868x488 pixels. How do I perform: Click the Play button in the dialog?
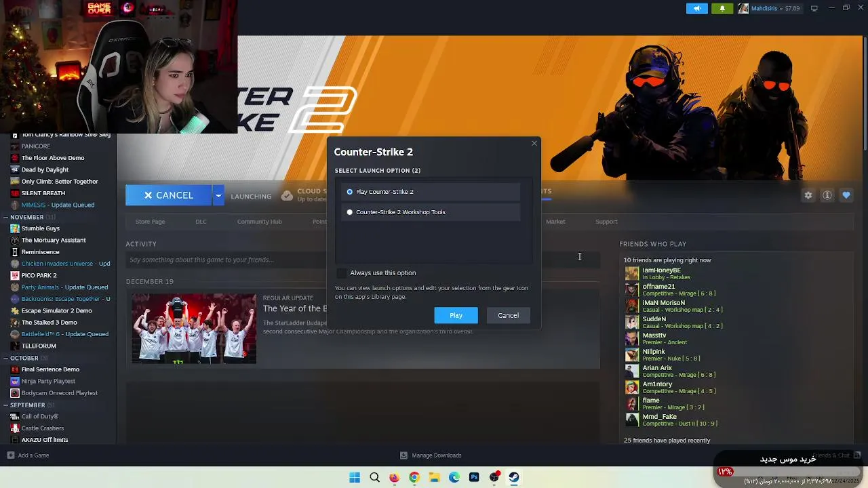[456, 315]
